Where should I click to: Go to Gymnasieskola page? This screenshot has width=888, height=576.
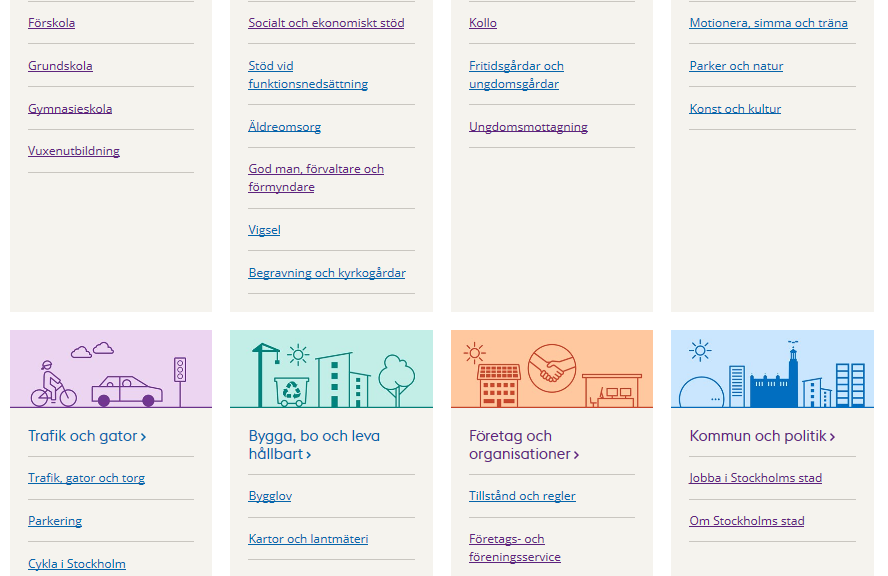click(70, 109)
